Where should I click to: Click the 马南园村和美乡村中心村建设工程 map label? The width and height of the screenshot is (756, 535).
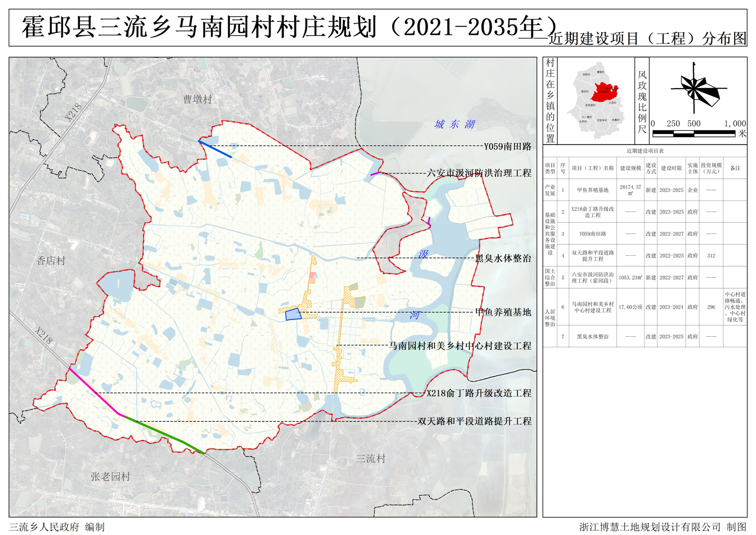460,346
